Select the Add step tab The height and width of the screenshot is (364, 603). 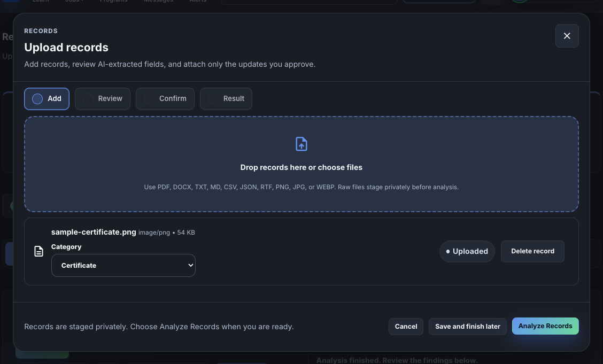pyautogui.click(x=47, y=99)
